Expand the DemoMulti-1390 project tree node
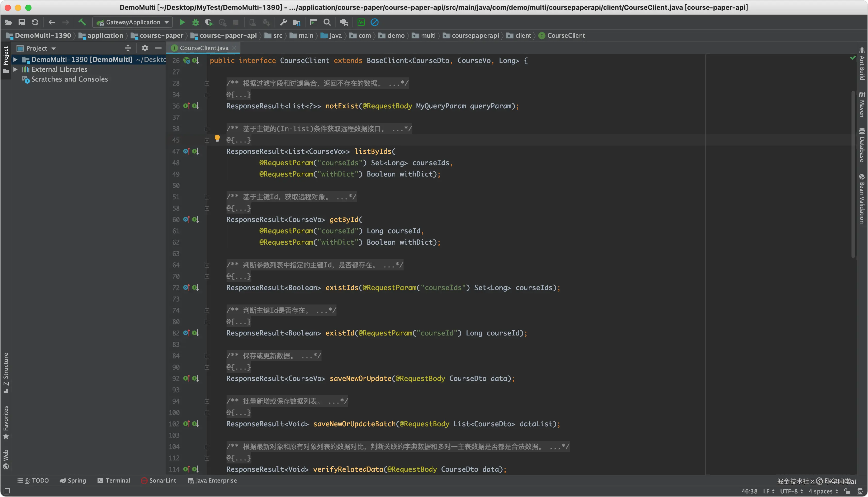Screen dimensions: 868x497 (x=15, y=60)
